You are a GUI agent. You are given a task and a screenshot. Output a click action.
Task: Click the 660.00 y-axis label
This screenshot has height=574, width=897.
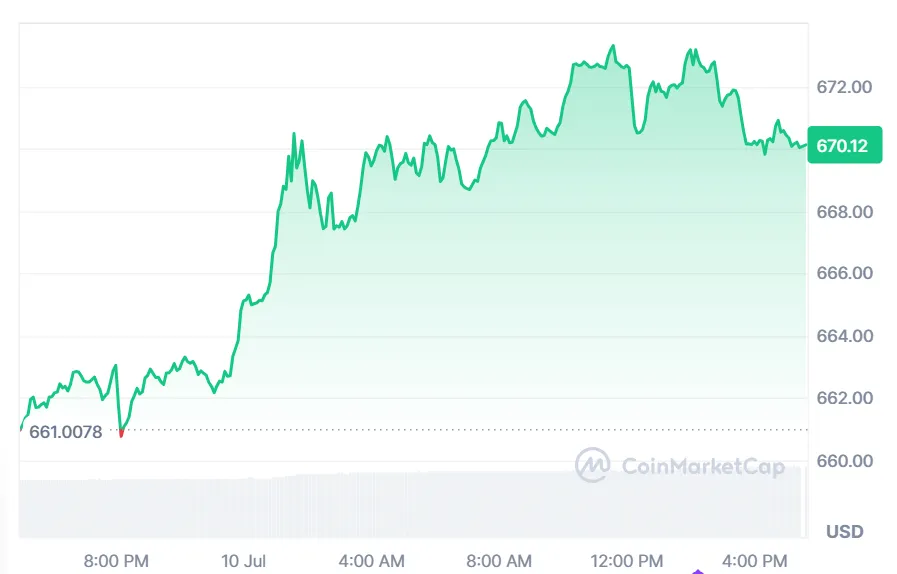click(x=844, y=461)
